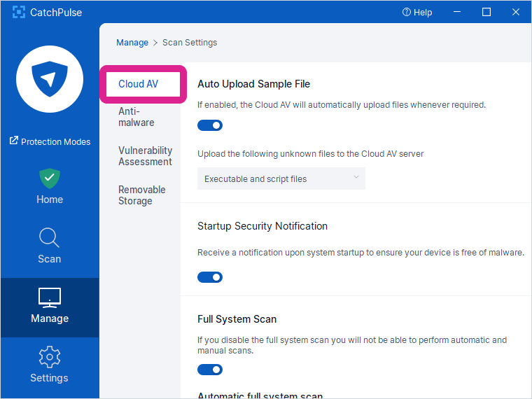Open the Protection Modes external link icon
The width and height of the screenshot is (532, 399).
pos(13,141)
